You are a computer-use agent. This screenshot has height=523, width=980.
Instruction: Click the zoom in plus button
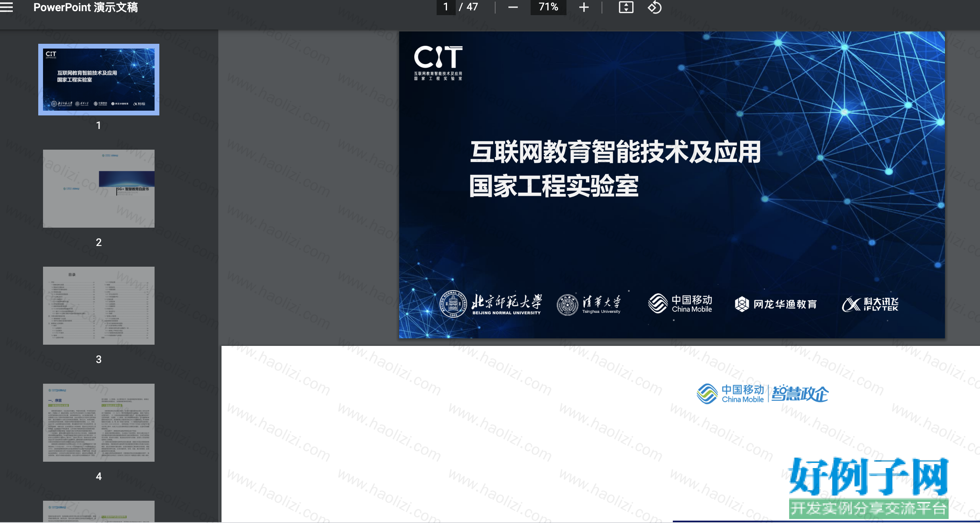(584, 7)
